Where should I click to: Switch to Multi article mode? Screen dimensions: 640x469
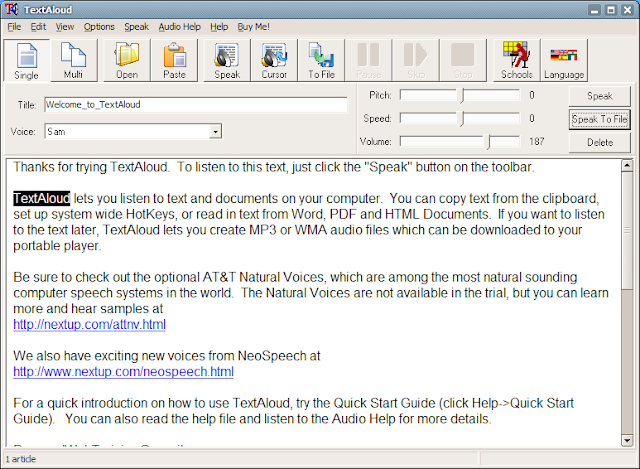pyautogui.click(x=73, y=60)
